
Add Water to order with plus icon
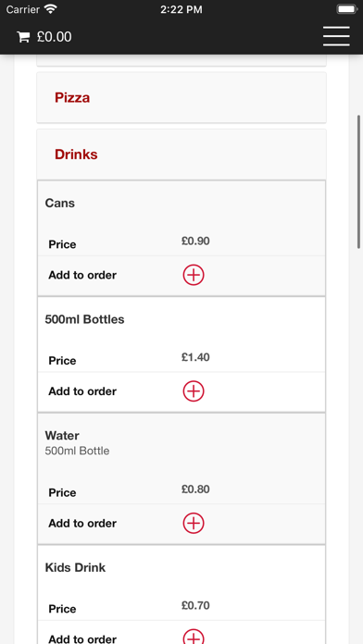coord(194,523)
